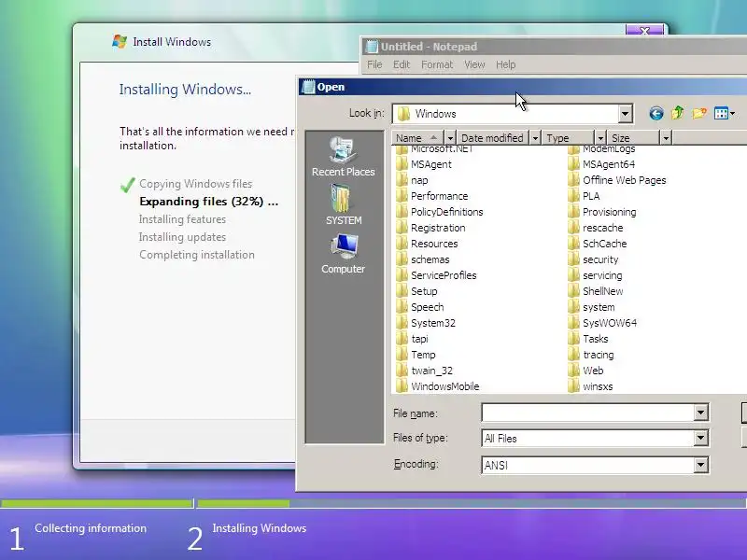The height and width of the screenshot is (560, 747).
Task: Expand the Encoding ANSI dropdown
Action: tap(700, 465)
